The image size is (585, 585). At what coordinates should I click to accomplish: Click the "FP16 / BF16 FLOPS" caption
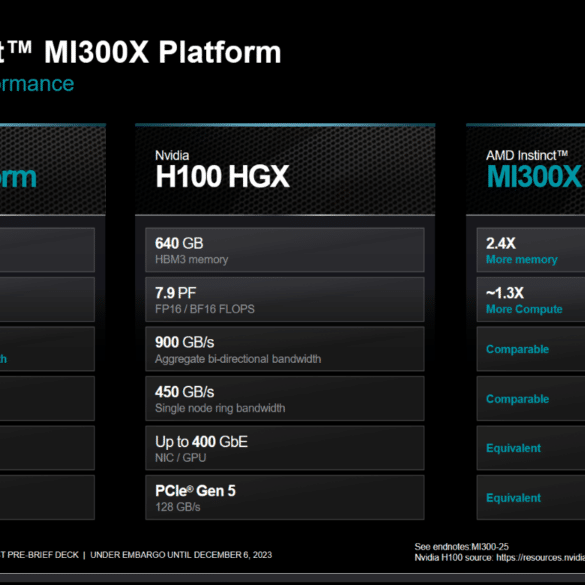205,309
